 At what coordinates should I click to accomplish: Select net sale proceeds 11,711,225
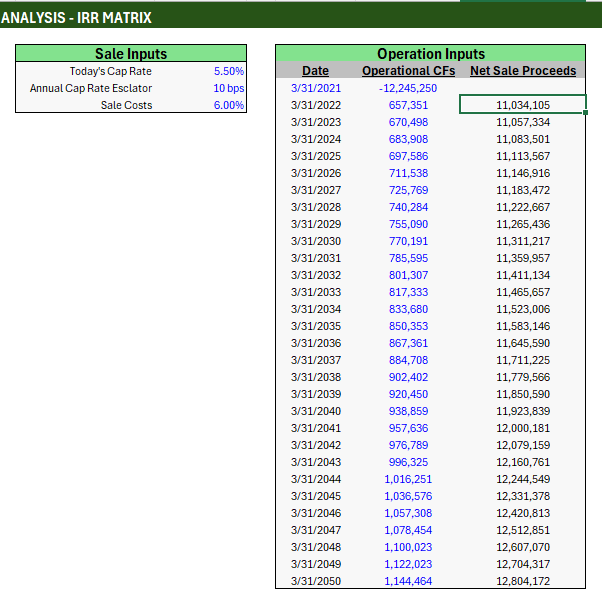pos(523,360)
